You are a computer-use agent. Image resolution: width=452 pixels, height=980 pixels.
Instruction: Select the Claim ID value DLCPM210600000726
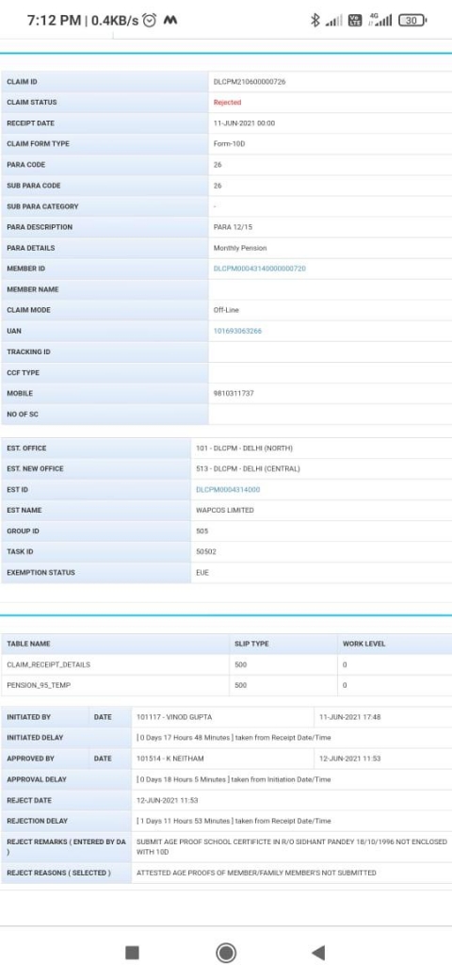point(250,82)
